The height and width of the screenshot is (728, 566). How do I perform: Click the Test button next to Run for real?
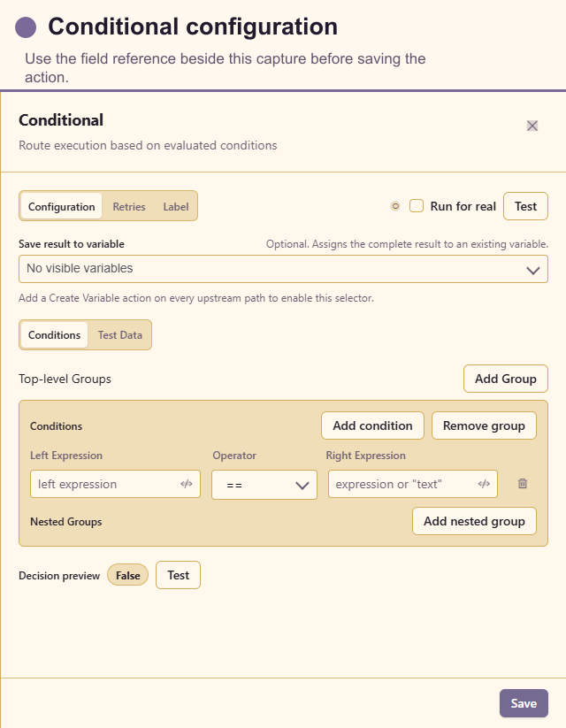[x=525, y=206]
